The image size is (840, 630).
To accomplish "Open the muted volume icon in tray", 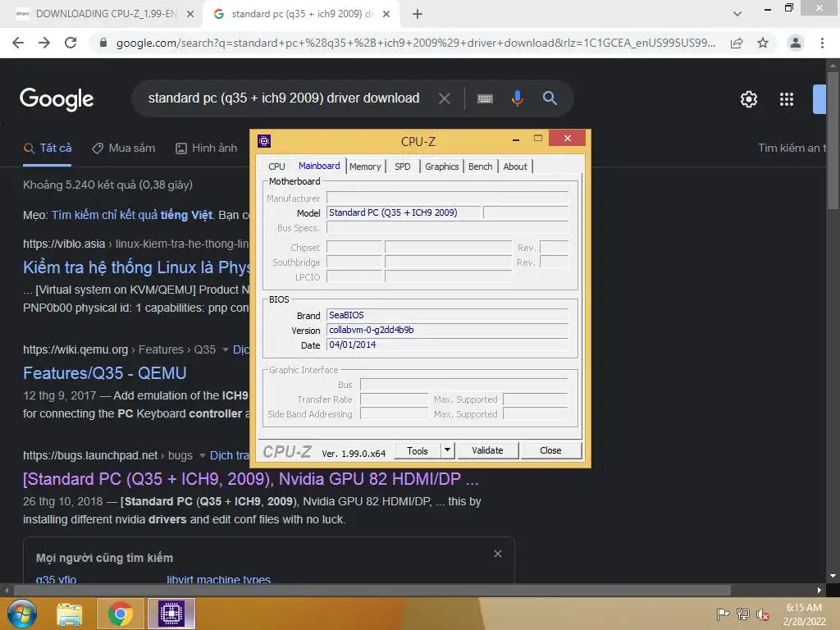I will 762,614.
